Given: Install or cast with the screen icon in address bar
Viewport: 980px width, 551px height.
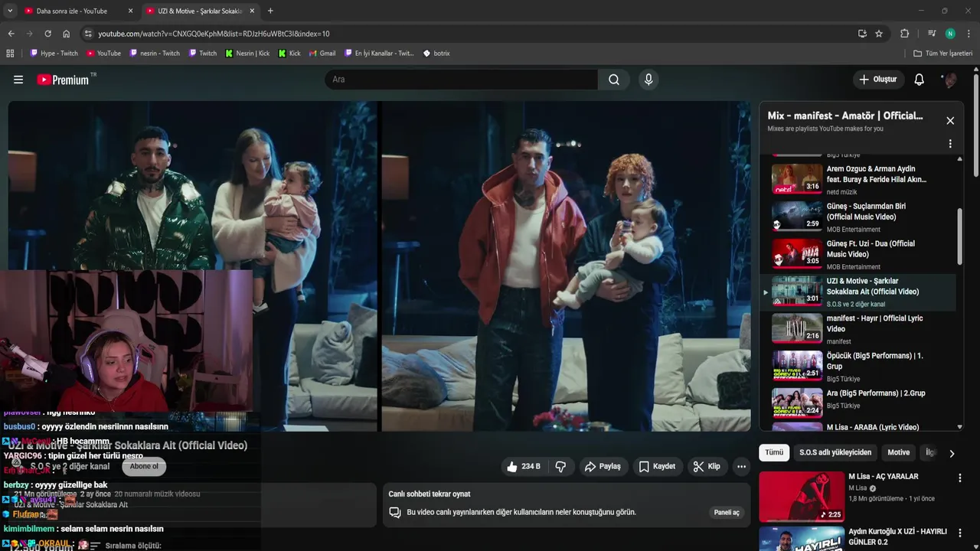Looking at the screenshot, I should (862, 34).
